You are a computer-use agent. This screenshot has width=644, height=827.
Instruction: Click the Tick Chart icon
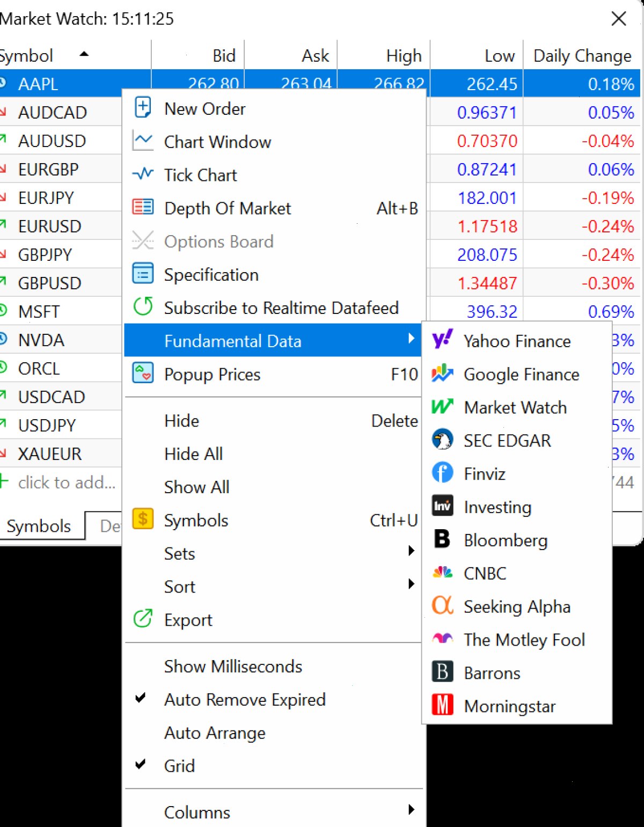coord(143,174)
